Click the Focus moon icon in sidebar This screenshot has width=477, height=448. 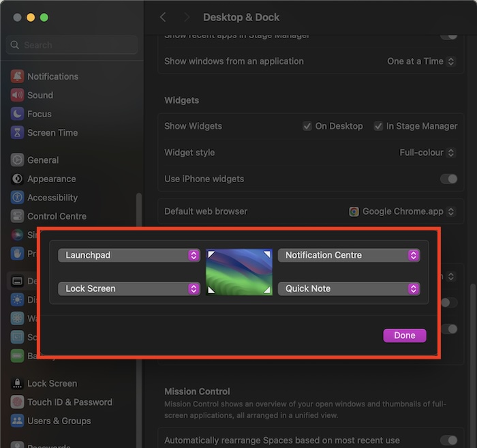(17, 114)
